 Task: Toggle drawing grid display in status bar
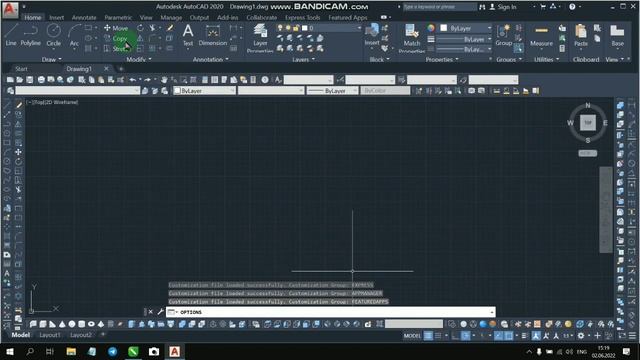(428, 336)
